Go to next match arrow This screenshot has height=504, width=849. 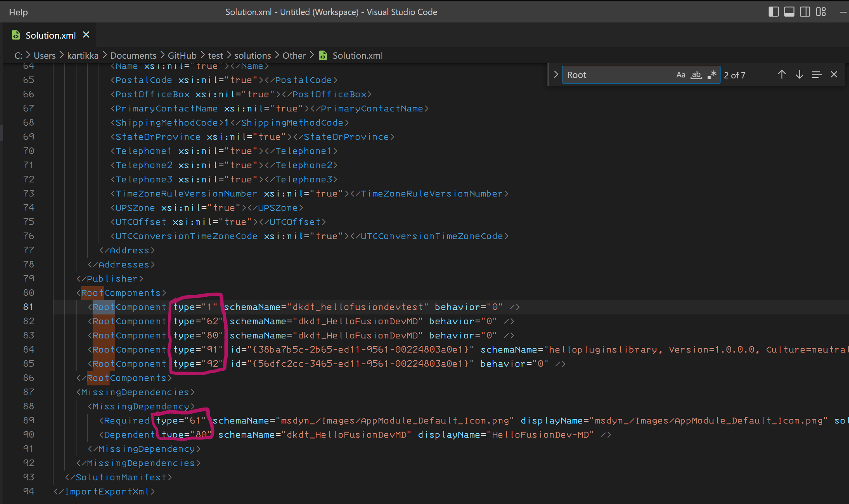[799, 74]
